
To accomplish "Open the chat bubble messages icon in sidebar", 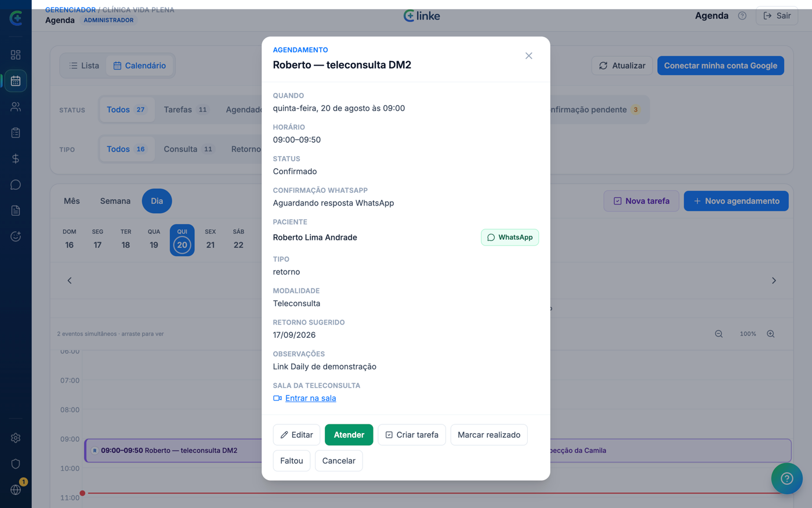I will (16, 185).
